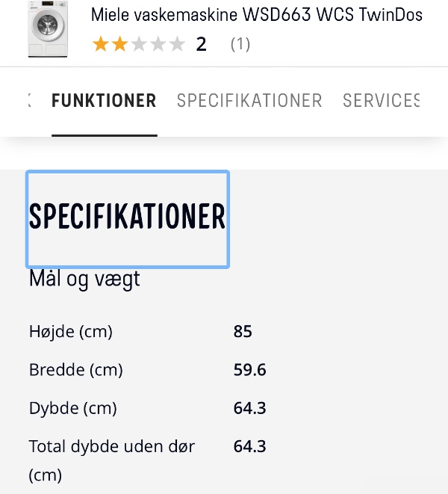Click the large SPECIFIKATIONER section heading
448x494 pixels.
(127, 217)
